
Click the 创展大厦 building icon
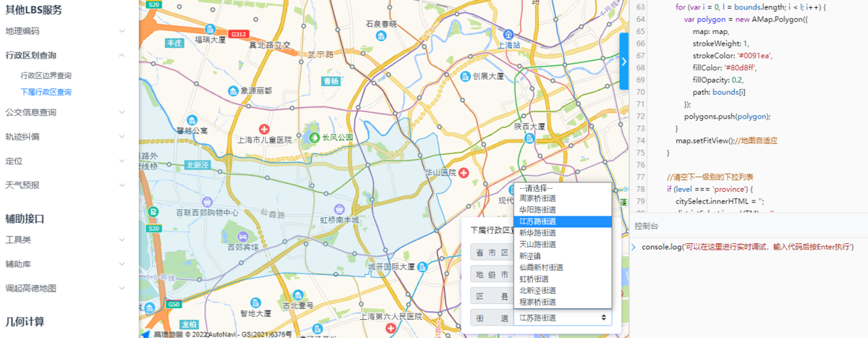click(464, 75)
